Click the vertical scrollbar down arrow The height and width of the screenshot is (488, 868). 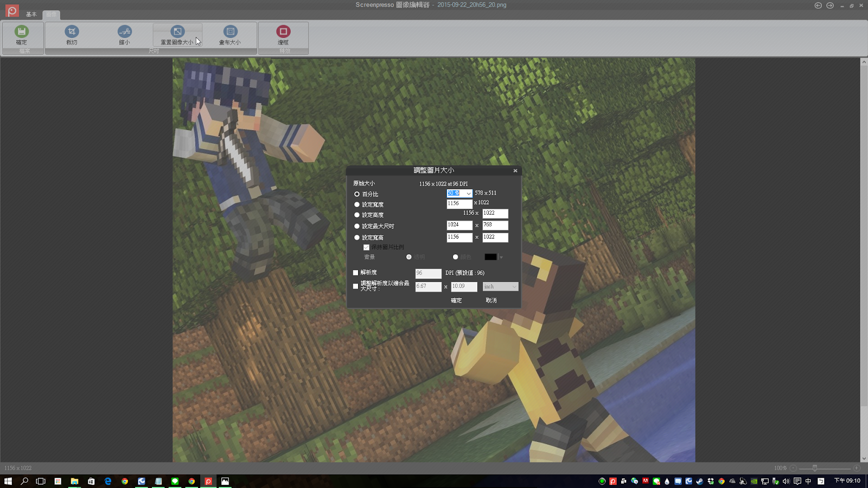coord(864,459)
